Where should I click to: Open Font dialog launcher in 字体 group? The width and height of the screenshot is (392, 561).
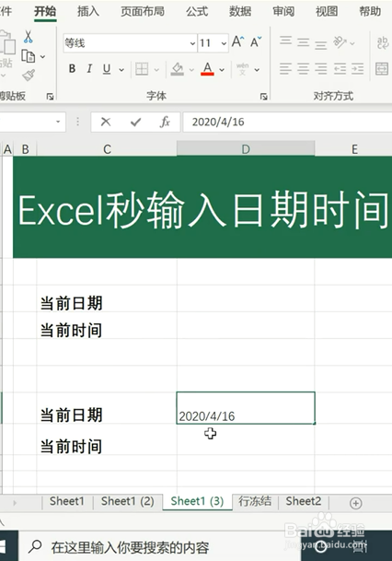(263, 96)
